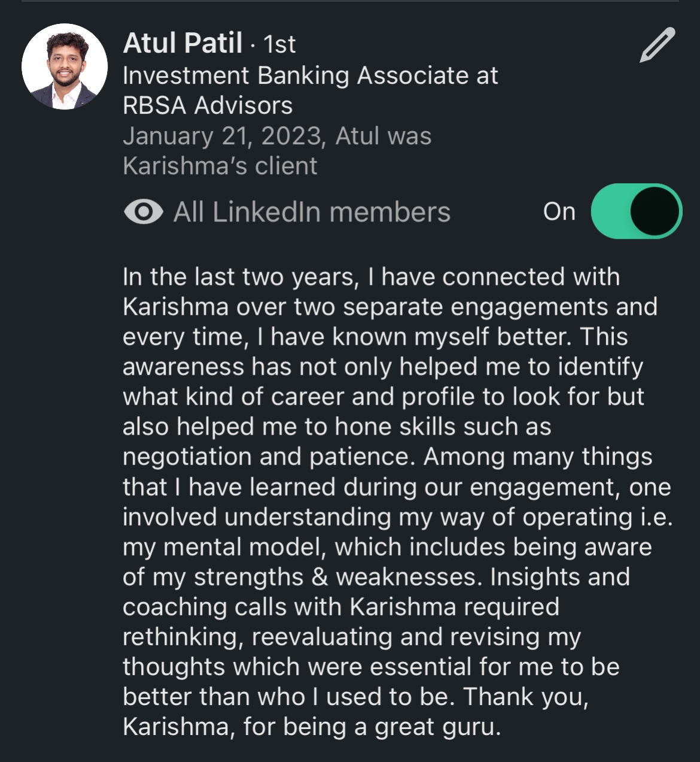Tap the 1st connection degree badge
Image resolution: width=700 pixels, height=762 pixels.
pos(279,44)
